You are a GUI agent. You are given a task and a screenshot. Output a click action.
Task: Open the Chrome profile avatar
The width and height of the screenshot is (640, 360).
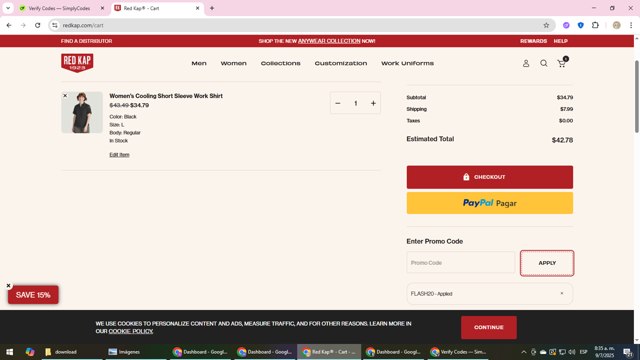click(x=616, y=25)
